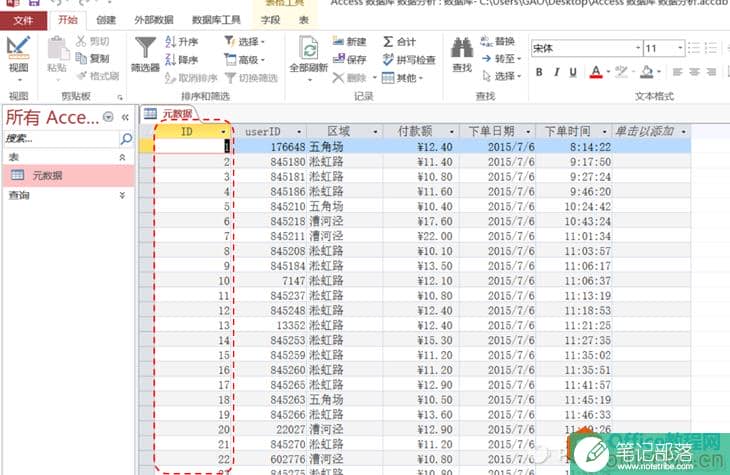Switch to the 开始 ribbon tab
Viewport: 730px width, 475px height.
point(68,20)
